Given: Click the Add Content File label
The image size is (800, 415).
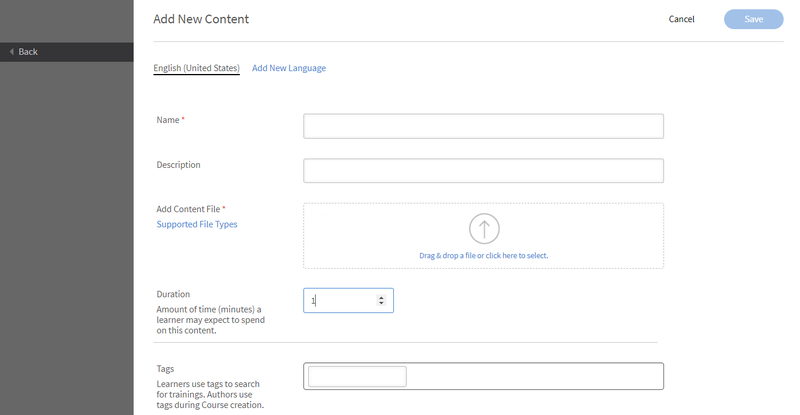Looking at the screenshot, I should 188,209.
